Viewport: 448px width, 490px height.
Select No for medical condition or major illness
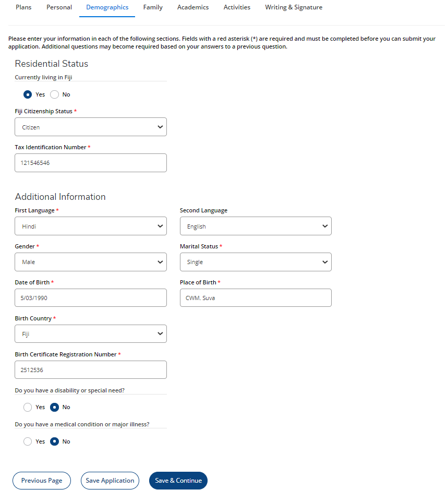coord(54,441)
